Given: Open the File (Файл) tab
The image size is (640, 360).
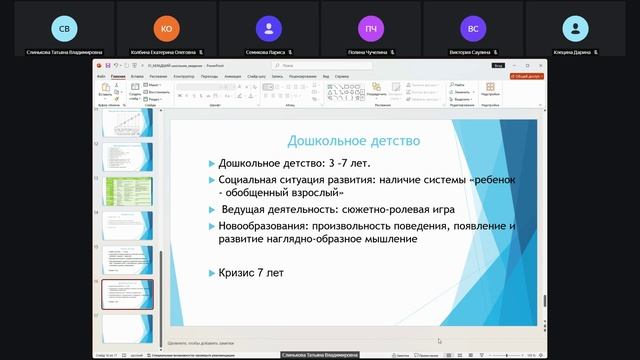Looking at the screenshot, I should [101, 76].
